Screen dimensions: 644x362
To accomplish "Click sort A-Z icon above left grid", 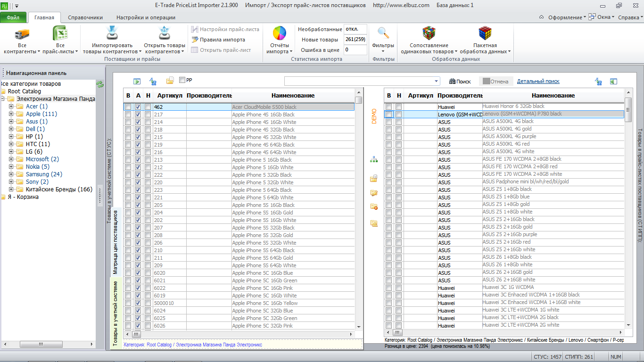I will click(153, 81).
